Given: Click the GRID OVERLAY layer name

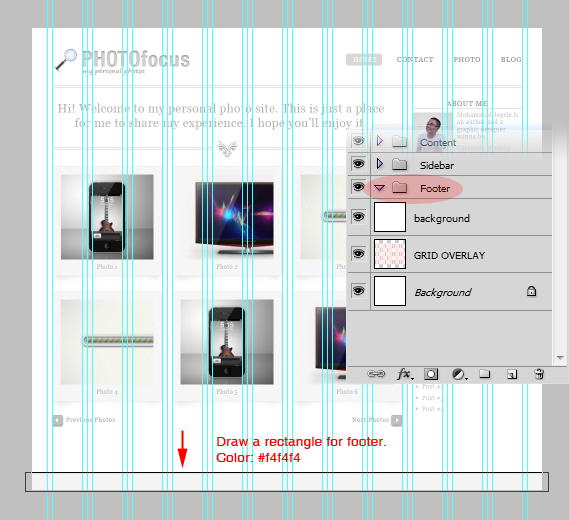Looking at the screenshot, I should (449, 255).
